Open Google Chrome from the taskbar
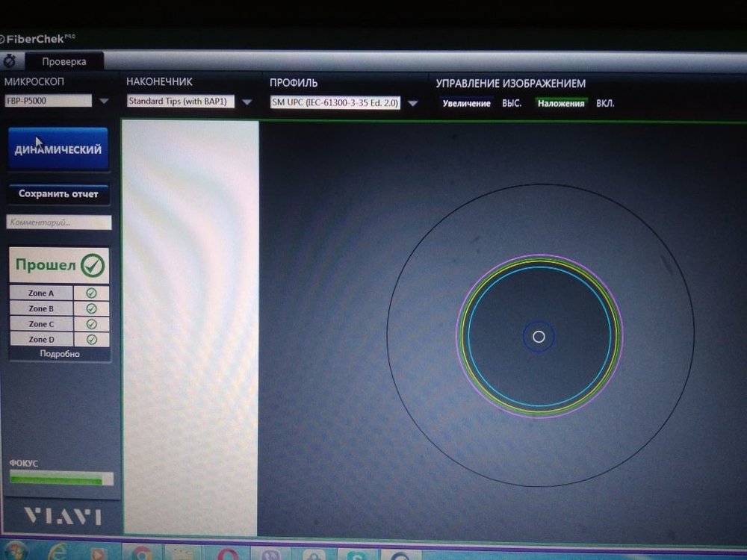 [142, 554]
